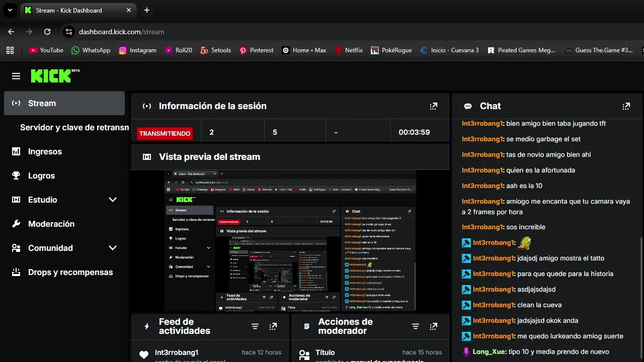Reload the dashboard page

pos(47,32)
